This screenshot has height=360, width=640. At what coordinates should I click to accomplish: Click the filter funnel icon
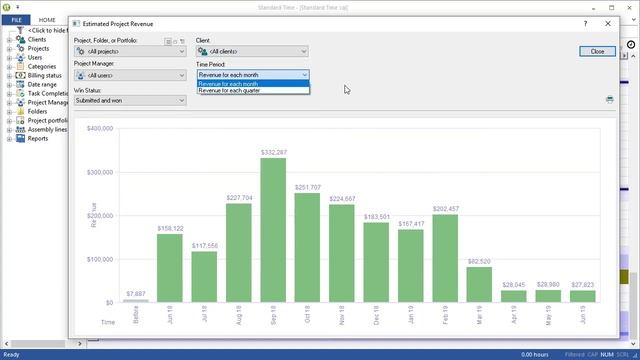click(20, 31)
